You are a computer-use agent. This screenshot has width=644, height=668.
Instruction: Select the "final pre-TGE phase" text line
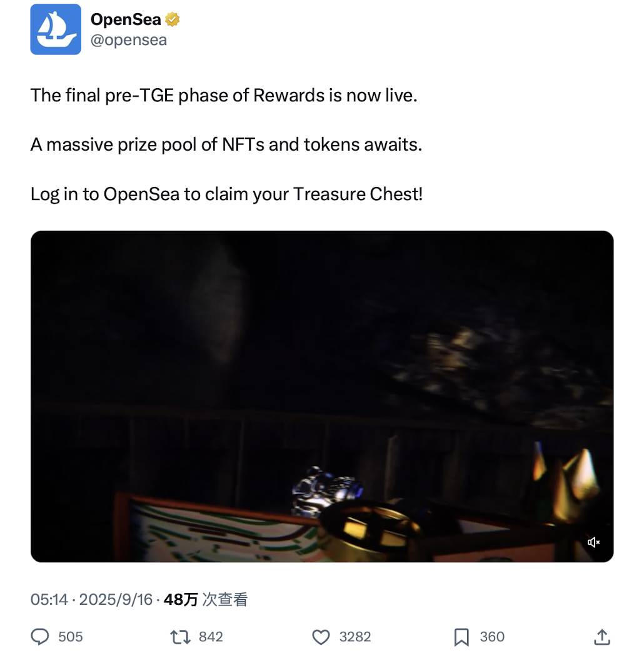224,96
